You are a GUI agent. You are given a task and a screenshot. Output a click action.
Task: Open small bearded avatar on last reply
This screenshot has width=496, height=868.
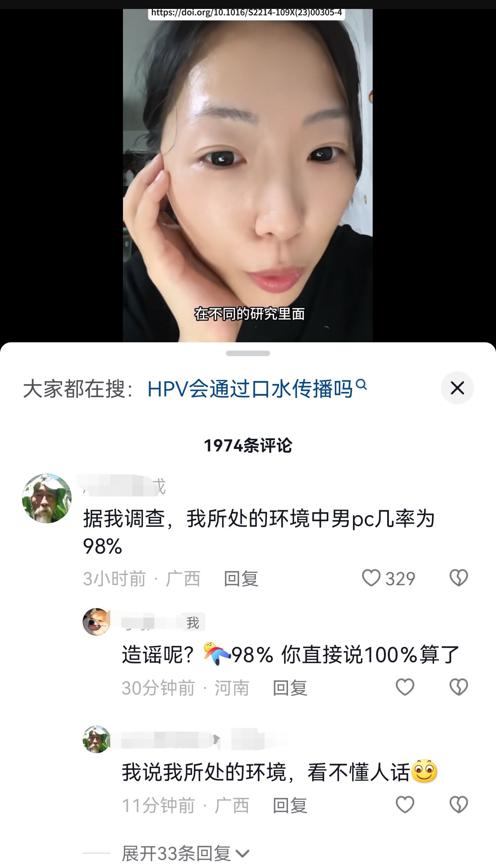coord(96,739)
